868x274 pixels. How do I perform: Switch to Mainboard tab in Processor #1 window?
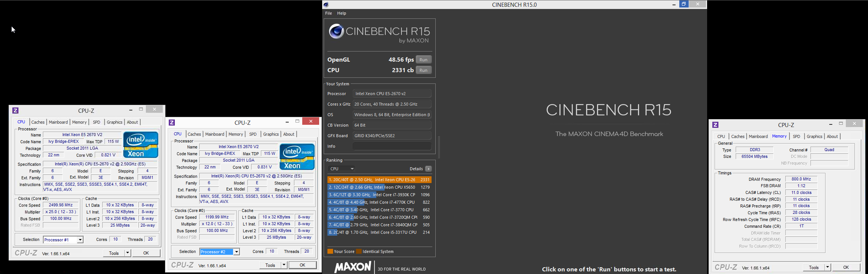58,122
